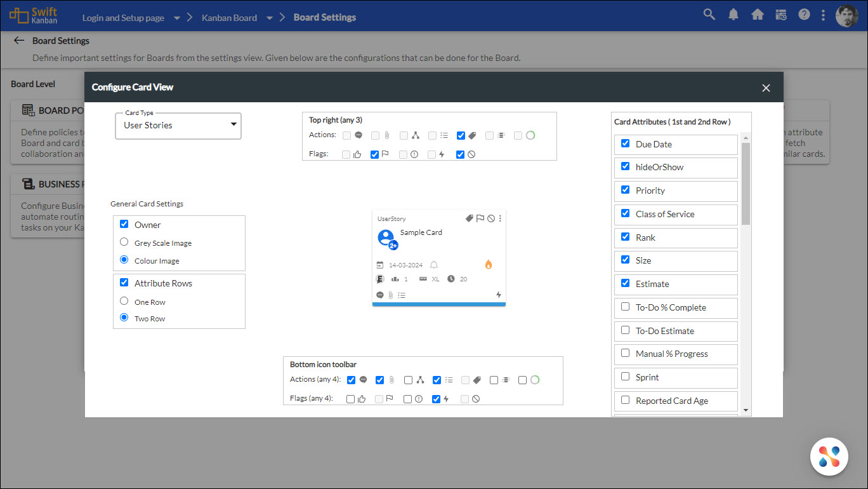
Task: Expand the Kanban Board breadcrumb dropdown
Action: pos(269,18)
